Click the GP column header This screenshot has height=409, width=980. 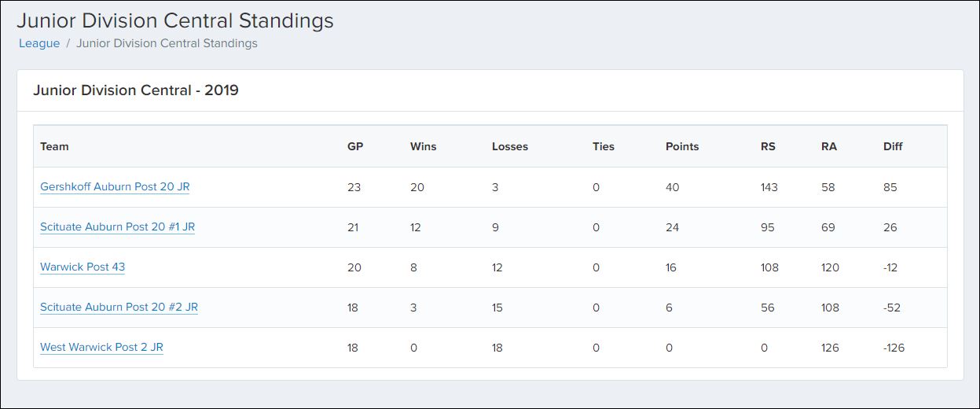click(355, 146)
